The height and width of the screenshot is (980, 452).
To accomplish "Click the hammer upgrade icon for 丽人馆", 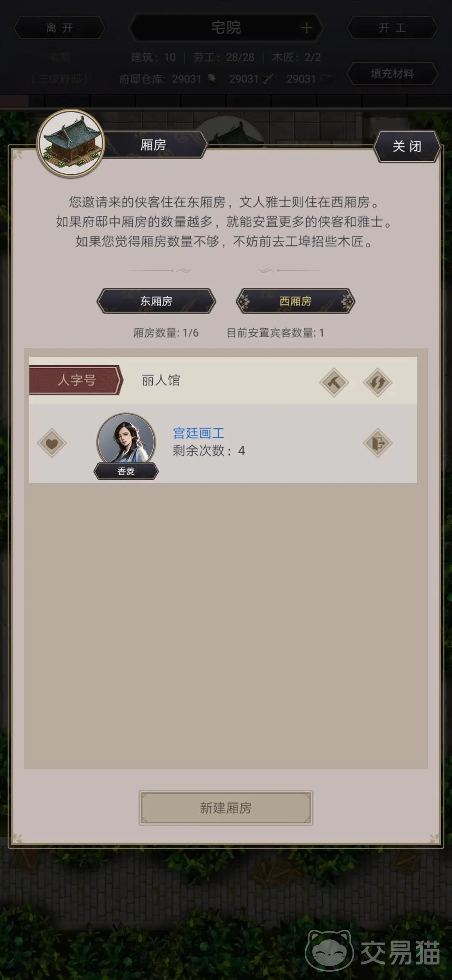I will pyautogui.click(x=334, y=382).
